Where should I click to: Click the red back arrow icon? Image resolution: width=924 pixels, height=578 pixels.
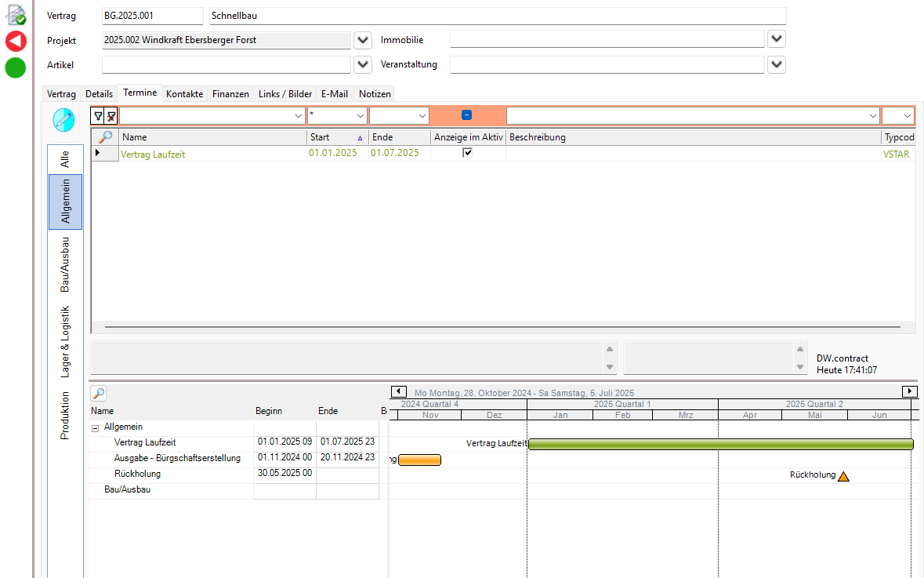point(16,42)
